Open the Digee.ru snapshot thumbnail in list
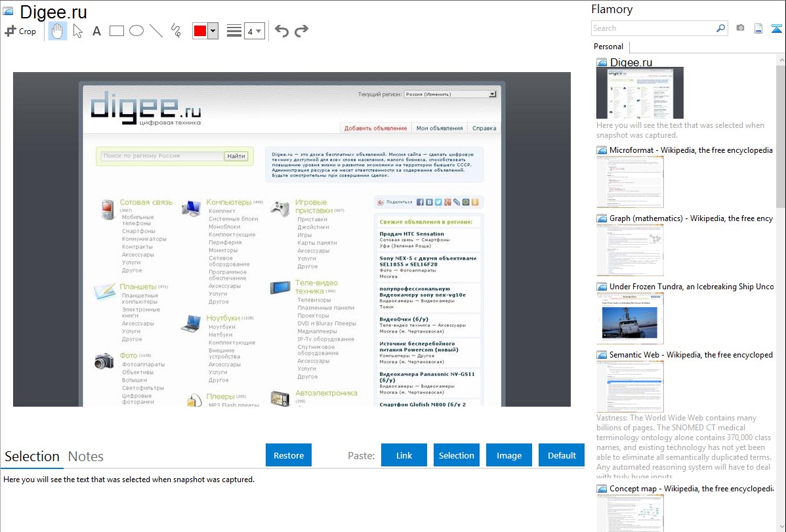Viewport: 786px width, 532px height. [640, 93]
